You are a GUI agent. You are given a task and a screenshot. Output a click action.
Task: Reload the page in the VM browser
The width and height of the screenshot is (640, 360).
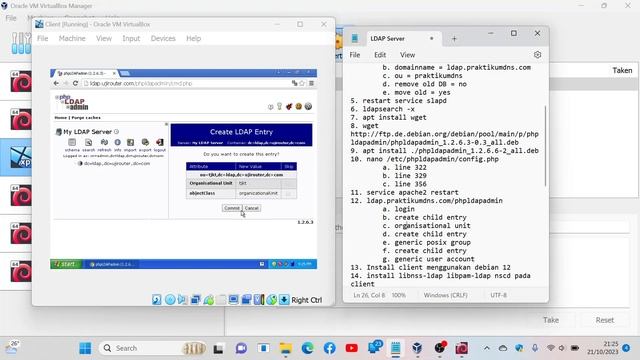point(75,83)
